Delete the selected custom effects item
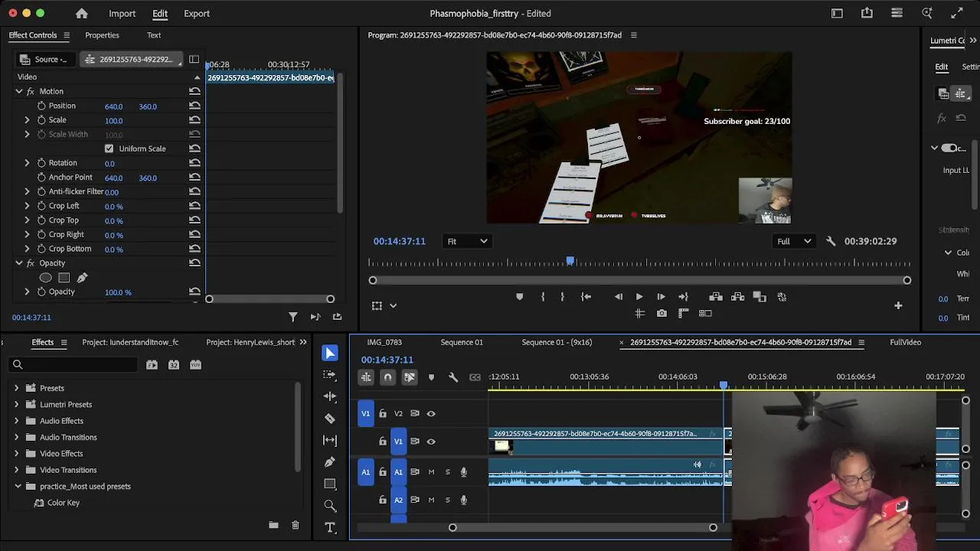Viewport: 980px width, 551px height. click(295, 525)
